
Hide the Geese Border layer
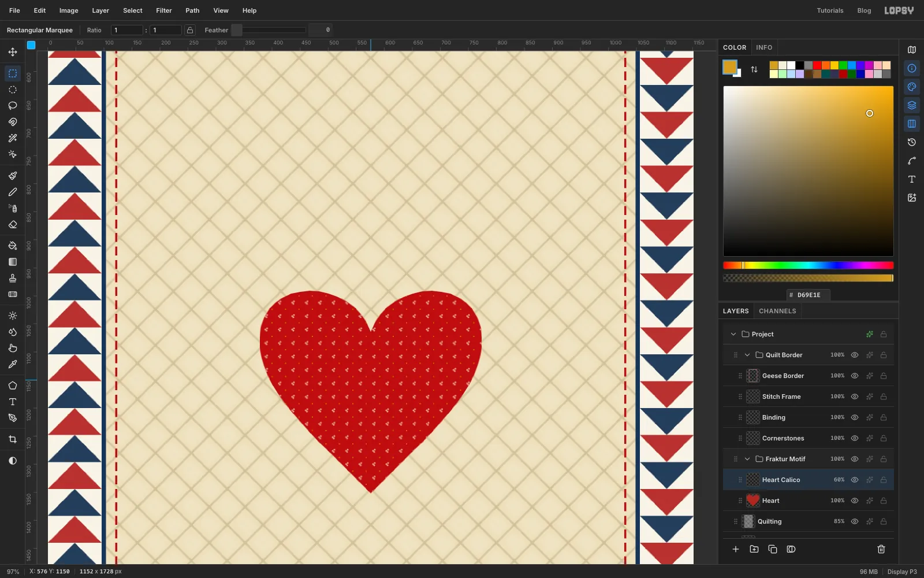[x=855, y=376]
